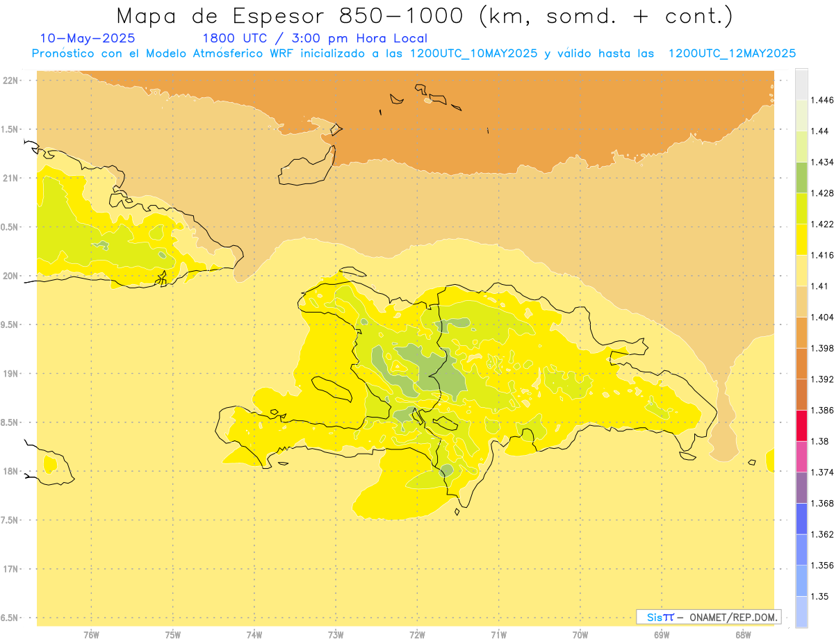Click the '72W' longitude axis label
This screenshot has width=834, height=644.
(417, 635)
